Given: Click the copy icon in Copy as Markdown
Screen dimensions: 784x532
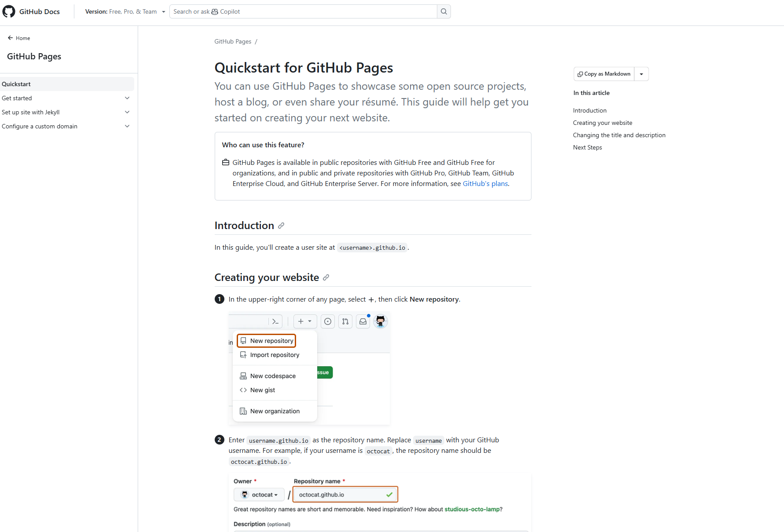Looking at the screenshot, I should tap(580, 74).
